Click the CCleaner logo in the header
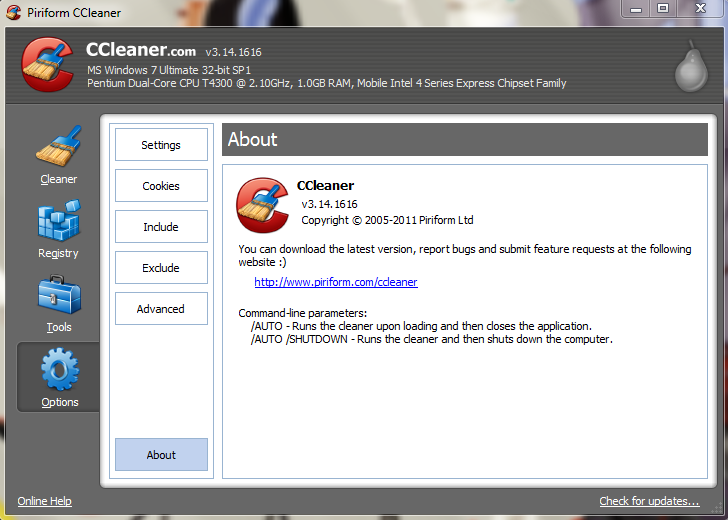Image resolution: width=728 pixels, height=520 pixels. [47, 64]
